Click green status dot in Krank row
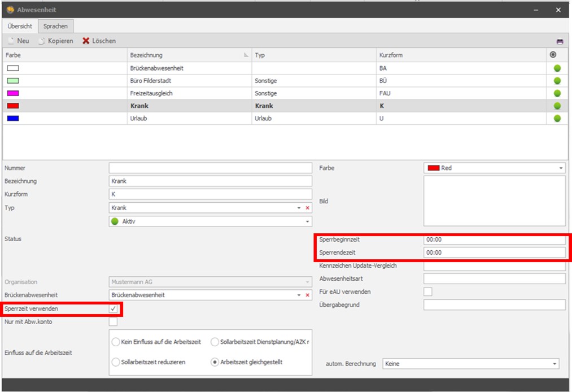Viewport: 572px width, 392px height. 557,106
